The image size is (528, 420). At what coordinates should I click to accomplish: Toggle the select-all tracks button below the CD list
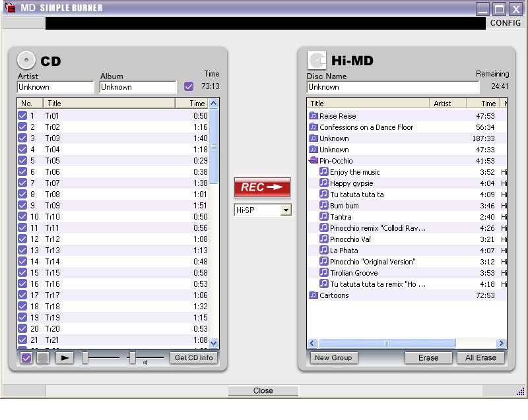[x=26, y=358]
